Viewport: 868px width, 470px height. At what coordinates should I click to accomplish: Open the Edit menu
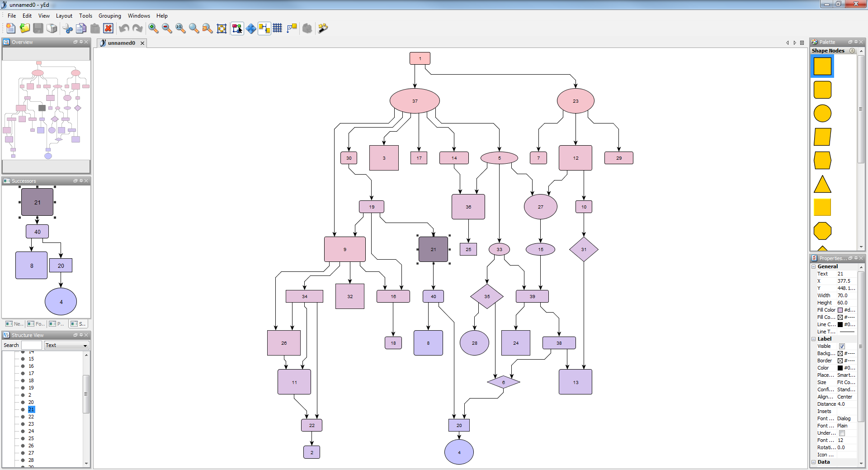point(27,15)
